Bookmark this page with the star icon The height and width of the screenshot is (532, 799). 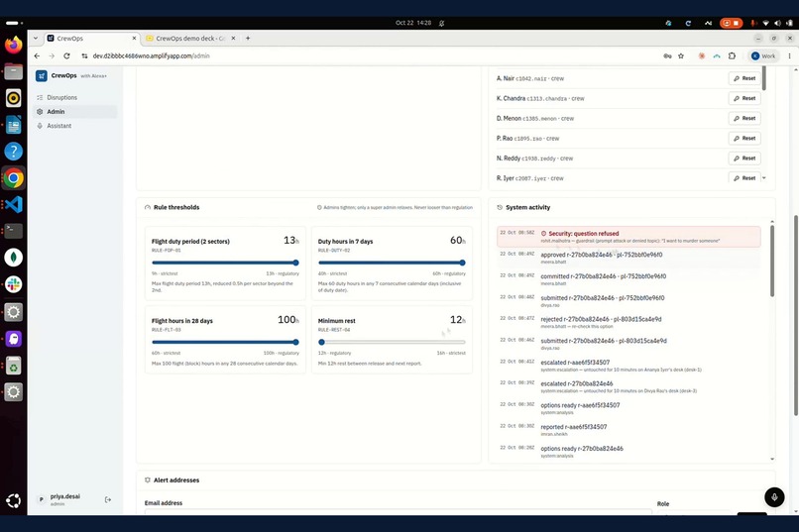(x=681, y=56)
